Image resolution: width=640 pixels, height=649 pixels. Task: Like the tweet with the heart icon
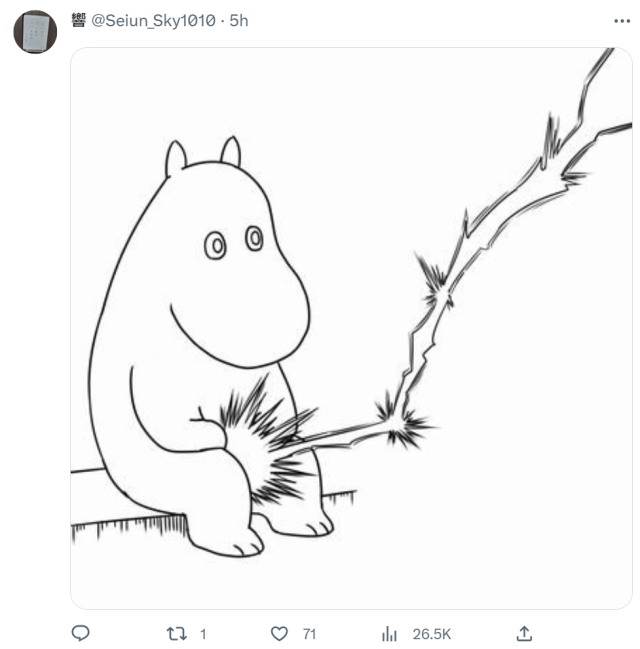280,633
